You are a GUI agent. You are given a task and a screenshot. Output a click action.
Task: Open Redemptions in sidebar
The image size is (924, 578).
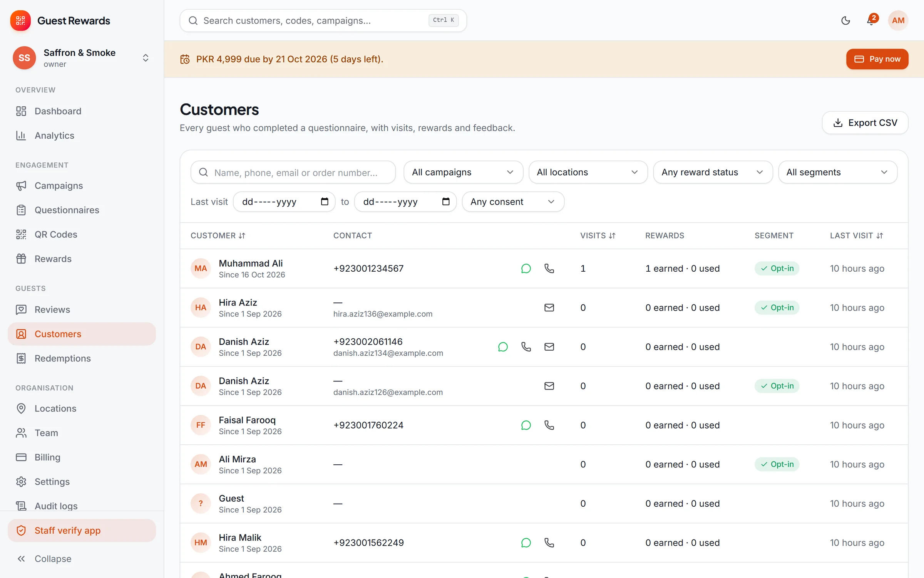tap(82, 358)
